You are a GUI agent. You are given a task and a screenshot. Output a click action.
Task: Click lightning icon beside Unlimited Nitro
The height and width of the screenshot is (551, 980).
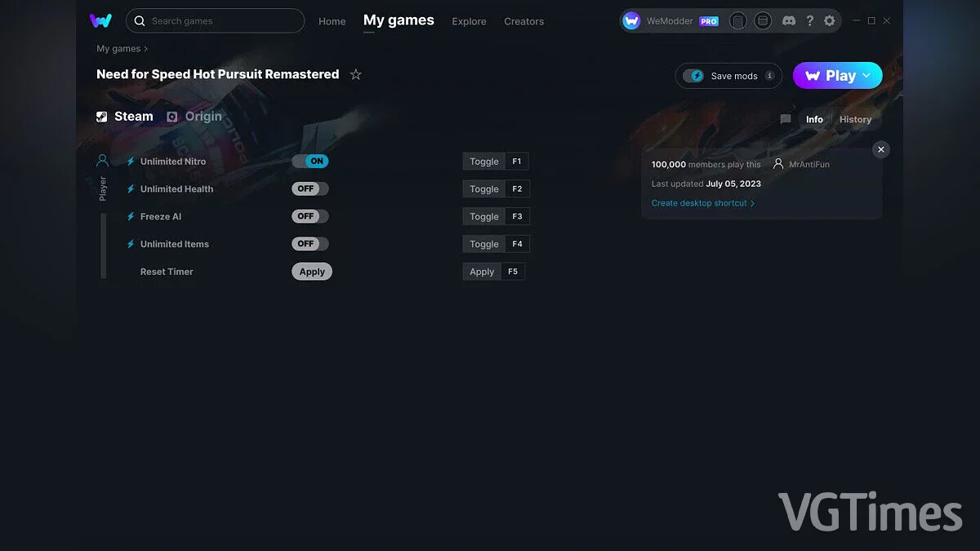[130, 162]
